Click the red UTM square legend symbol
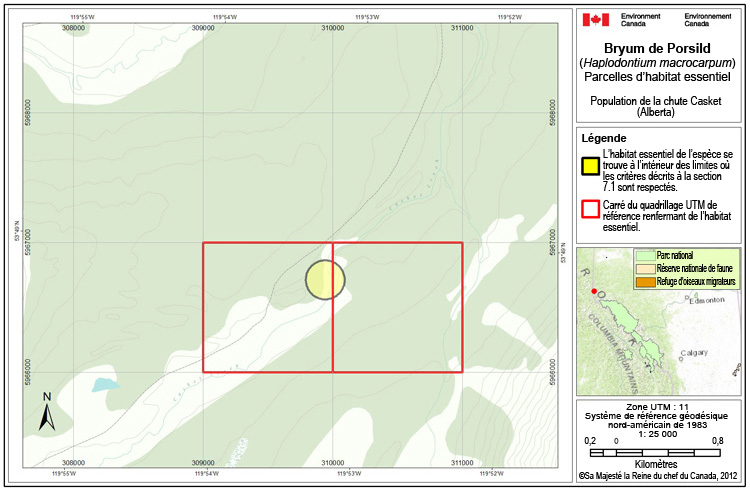 point(590,208)
